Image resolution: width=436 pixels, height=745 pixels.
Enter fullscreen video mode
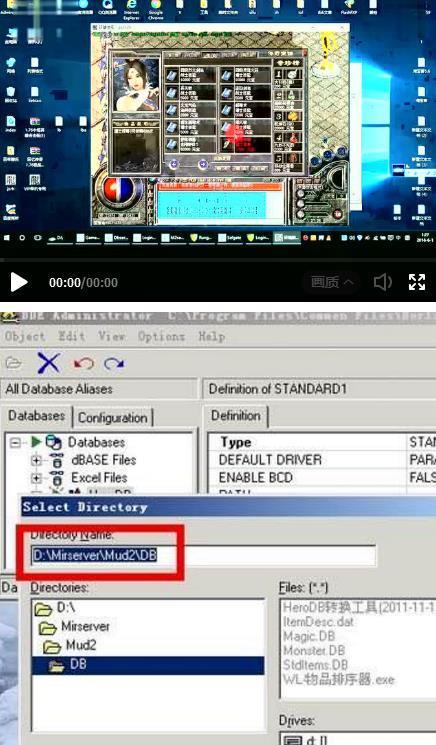(x=417, y=282)
